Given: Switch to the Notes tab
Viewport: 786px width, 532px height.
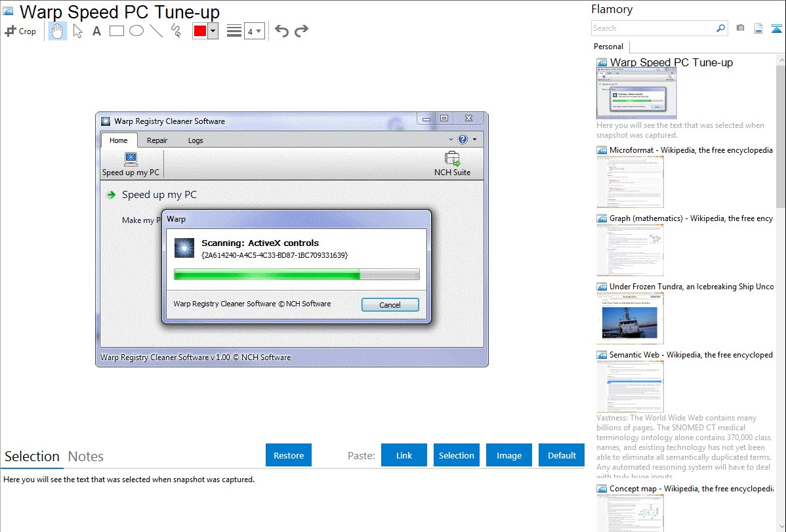Looking at the screenshot, I should click(86, 457).
